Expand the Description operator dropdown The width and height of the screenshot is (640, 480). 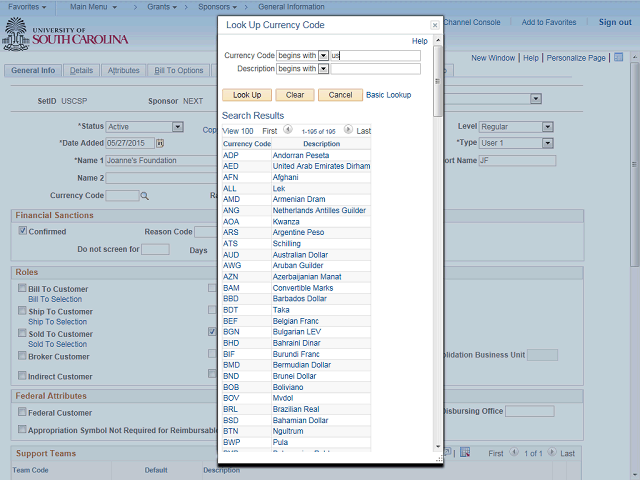coord(322,69)
